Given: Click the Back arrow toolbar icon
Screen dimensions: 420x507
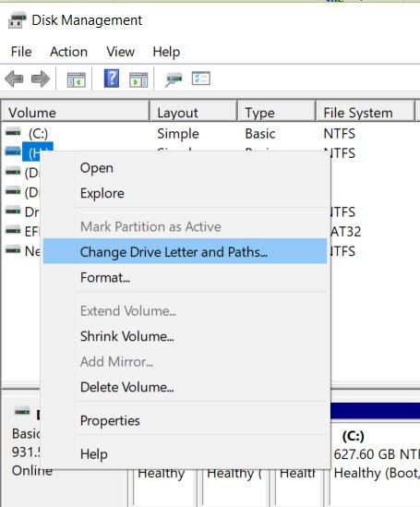Looking at the screenshot, I should pos(14,78).
